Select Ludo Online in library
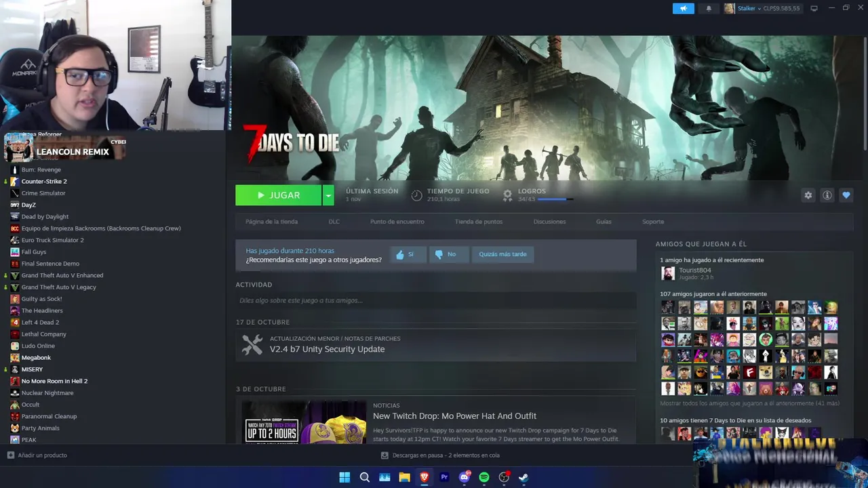 tap(38, 346)
